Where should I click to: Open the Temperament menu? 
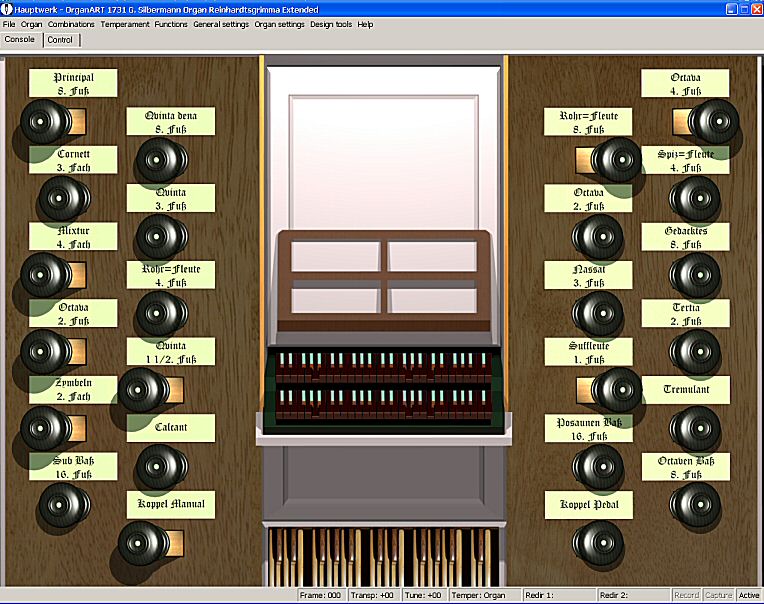(125, 24)
